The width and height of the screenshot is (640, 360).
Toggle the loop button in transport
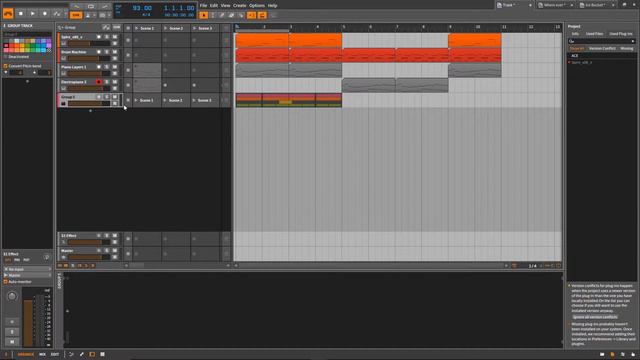point(91,6)
